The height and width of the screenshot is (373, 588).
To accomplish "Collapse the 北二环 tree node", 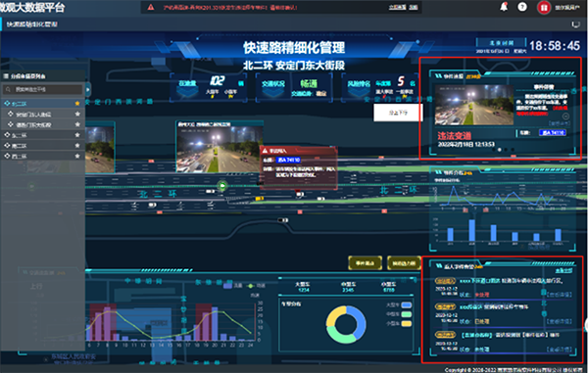I will point(7,104).
